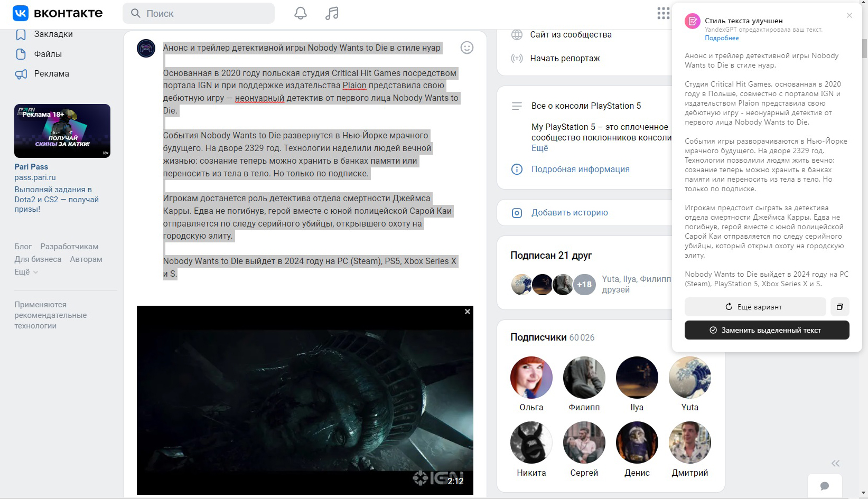Viewport: 868px width, 499px height.
Task: Open the Разработчикам footer link
Action: click(x=69, y=247)
